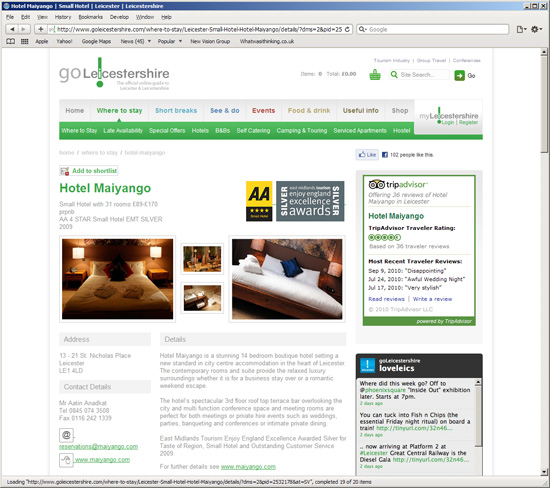The width and height of the screenshot is (550, 488).
Task: Open the Develop menu
Action: [119, 17]
